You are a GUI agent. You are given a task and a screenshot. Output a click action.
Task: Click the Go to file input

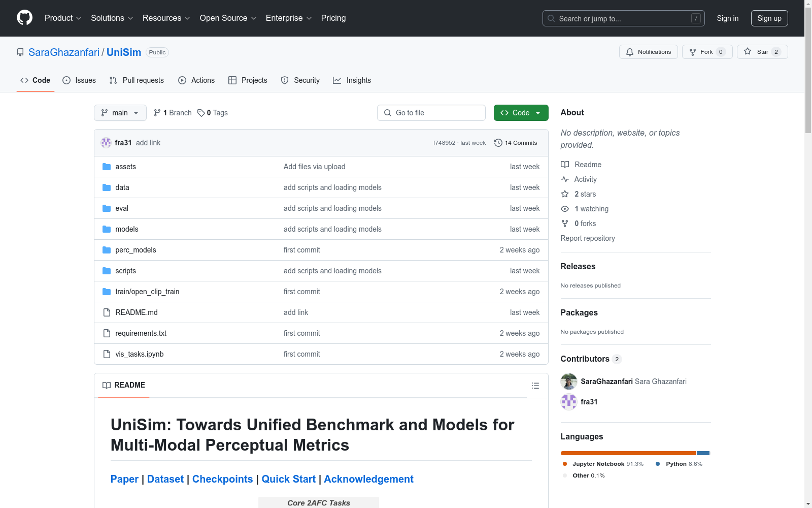click(431, 113)
